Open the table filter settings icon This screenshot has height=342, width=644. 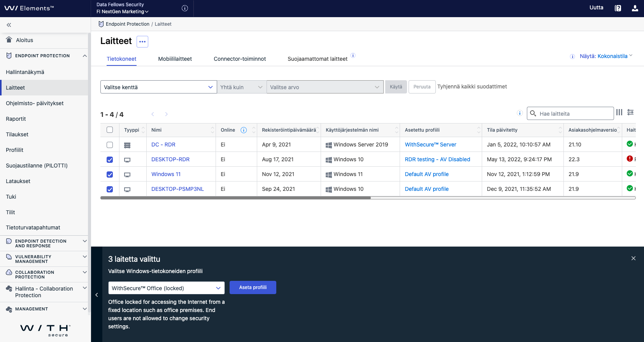pos(630,112)
